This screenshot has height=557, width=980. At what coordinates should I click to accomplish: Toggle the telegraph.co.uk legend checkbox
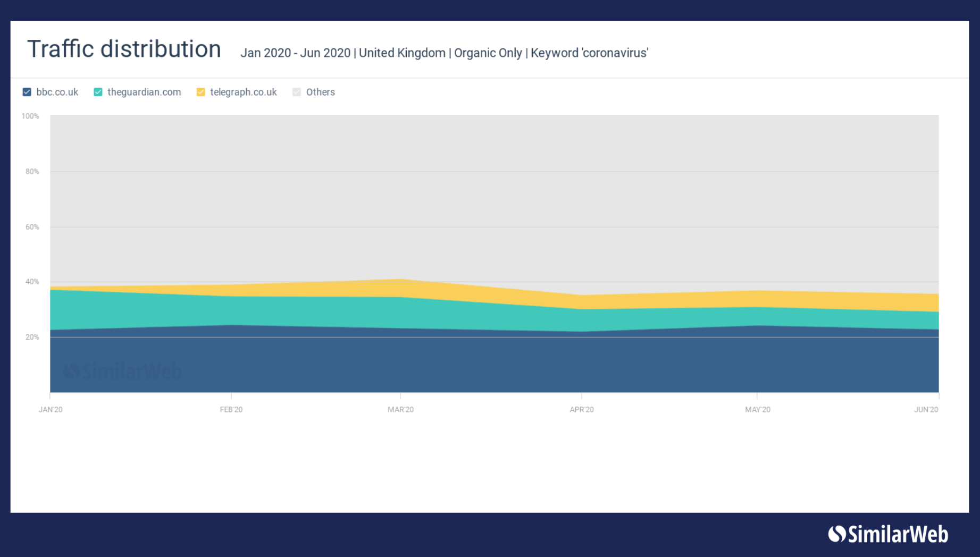point(200,92)
